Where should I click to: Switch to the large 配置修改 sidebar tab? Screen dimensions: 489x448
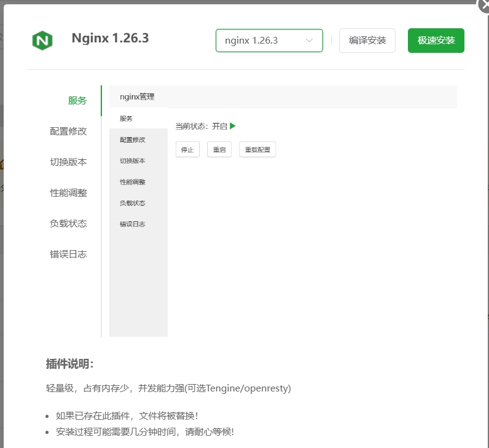click(x=68, y=132)
